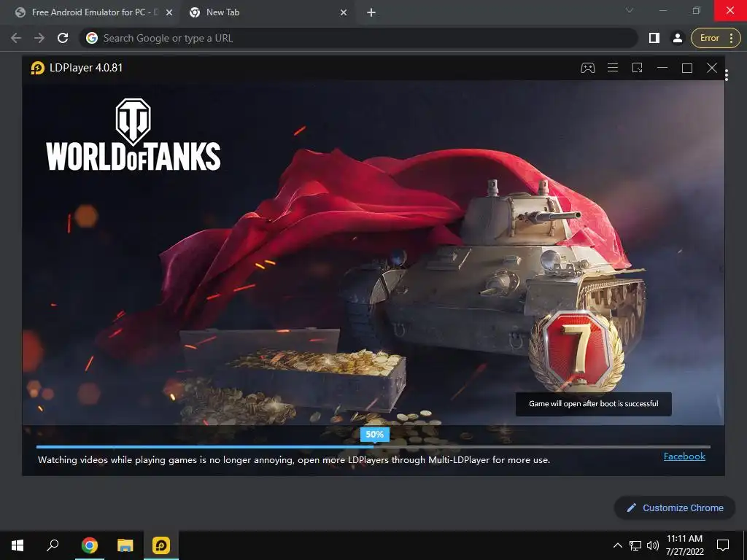Viewport: 747px width, 560px height.
Task: Restore down the Chrome window
Action: click(697, 10)
